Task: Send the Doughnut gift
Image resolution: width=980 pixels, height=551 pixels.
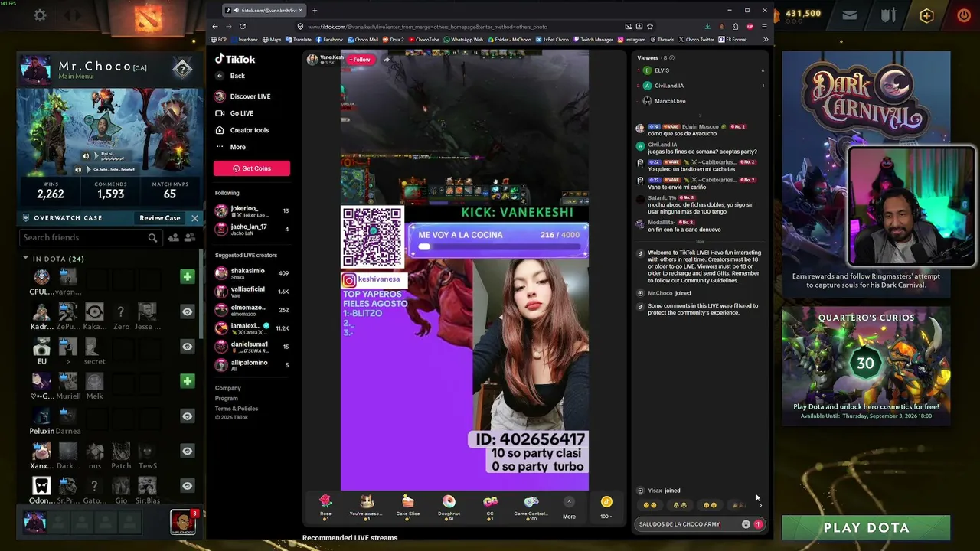Action: click(x=449, y=506)
